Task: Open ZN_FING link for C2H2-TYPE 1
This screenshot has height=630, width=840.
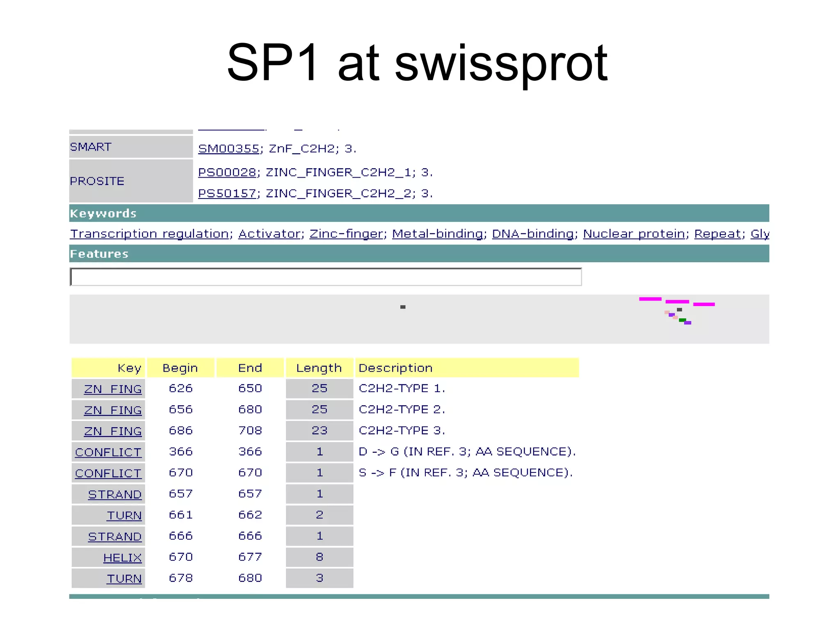Action: (x=113, y=389)
